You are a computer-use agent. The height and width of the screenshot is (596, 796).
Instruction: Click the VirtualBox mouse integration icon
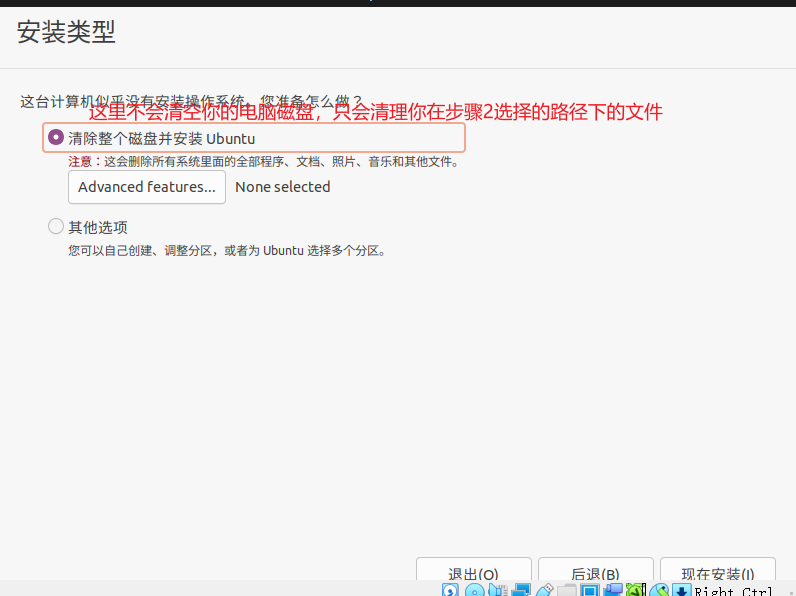659,590
